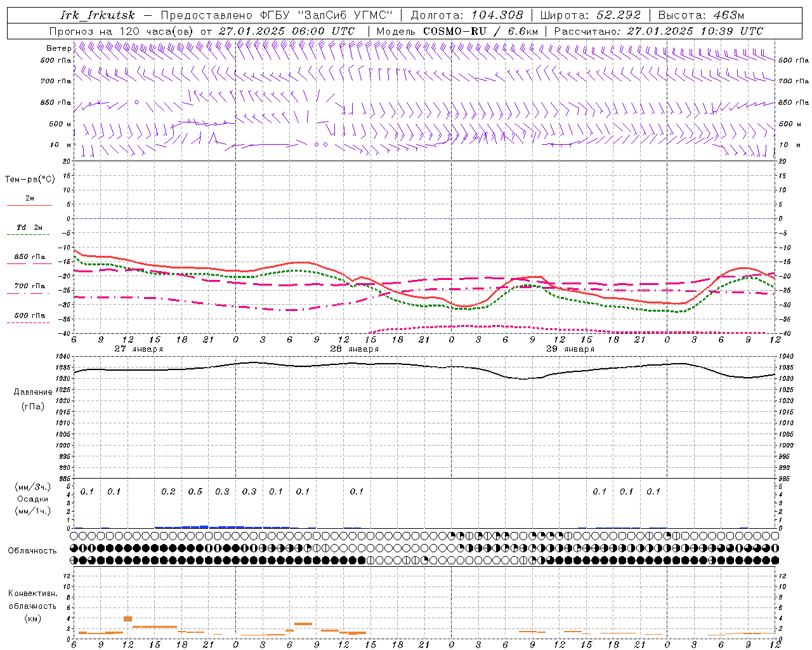Click the '0.5' precipitation amount value

coord(195,491)
